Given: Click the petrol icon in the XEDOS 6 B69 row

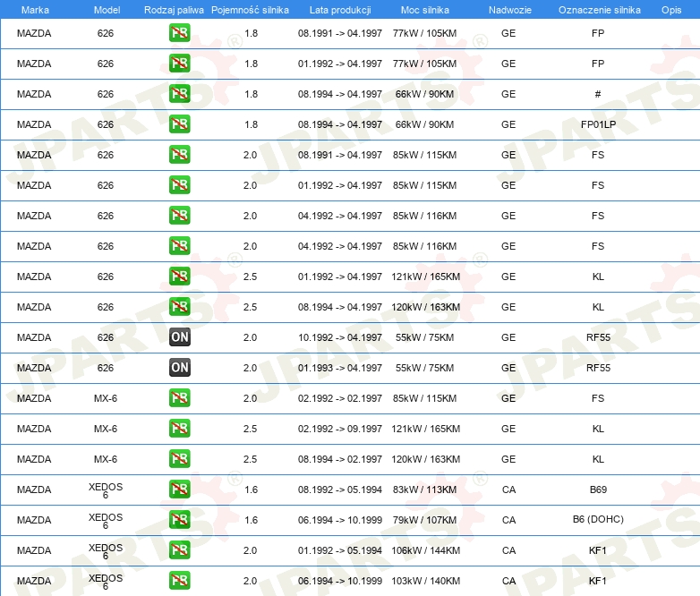Looking at the screenshot, I should click(x=179, y=490).
